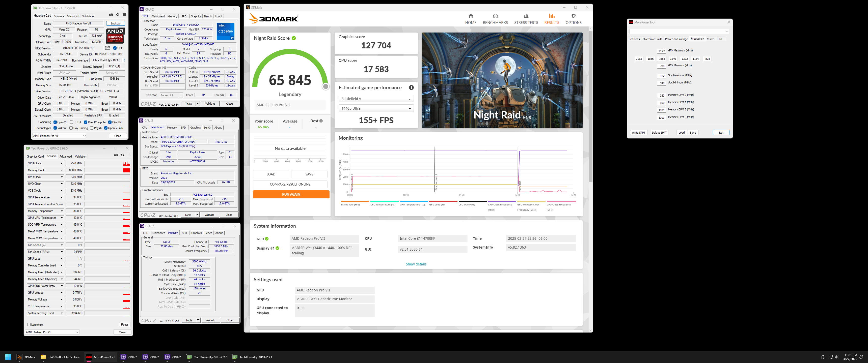Image resolution: width=868 pixels, height=363 pixels.
Task: Click RUN AGAIN button in 3DMark
Action: [x=291, y=194]
